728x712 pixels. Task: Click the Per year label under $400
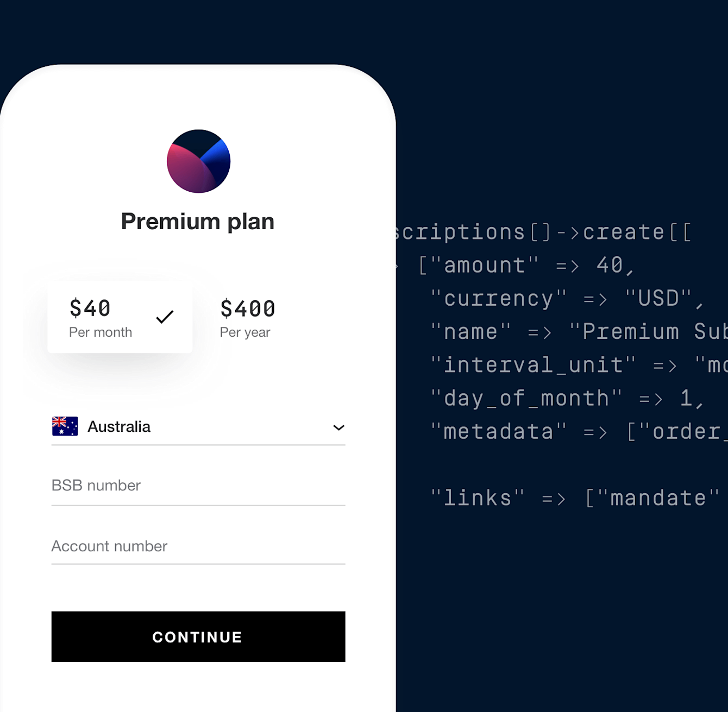tap(245, 332)
